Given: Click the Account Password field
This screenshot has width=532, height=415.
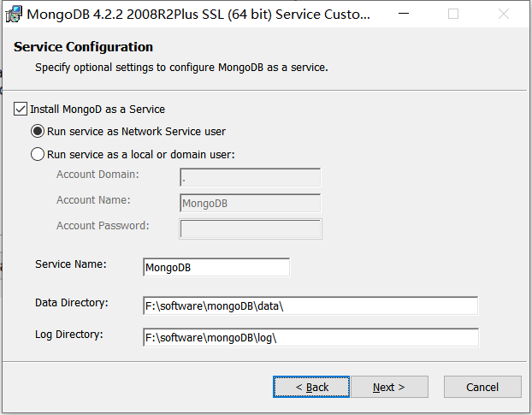Looking at the screenshot, I should pos(251,229).
